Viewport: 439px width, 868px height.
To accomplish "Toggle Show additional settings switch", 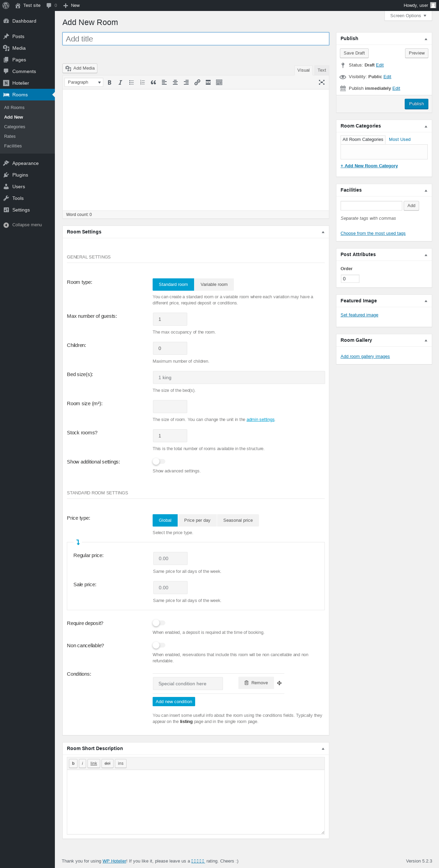I will (x=159, y=461).
